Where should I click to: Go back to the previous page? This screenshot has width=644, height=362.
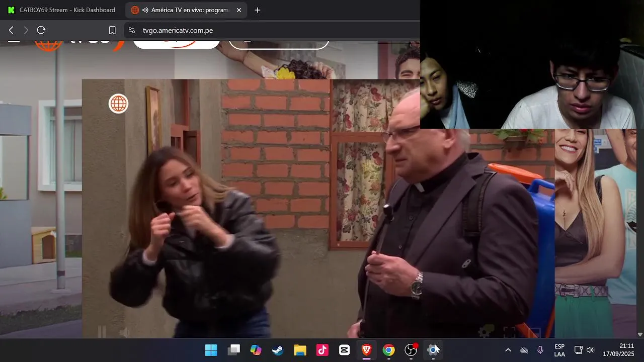point(11,30)
